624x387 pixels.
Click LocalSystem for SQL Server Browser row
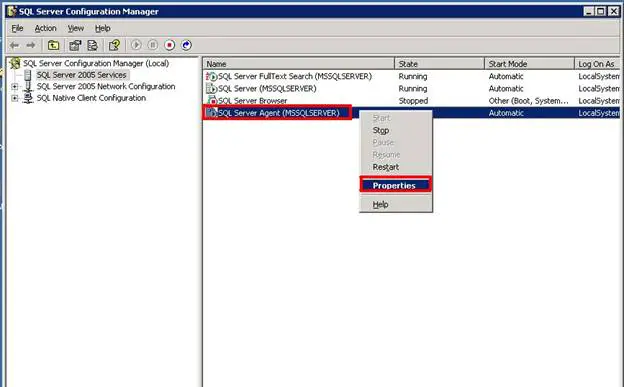(x=599, y=101)
